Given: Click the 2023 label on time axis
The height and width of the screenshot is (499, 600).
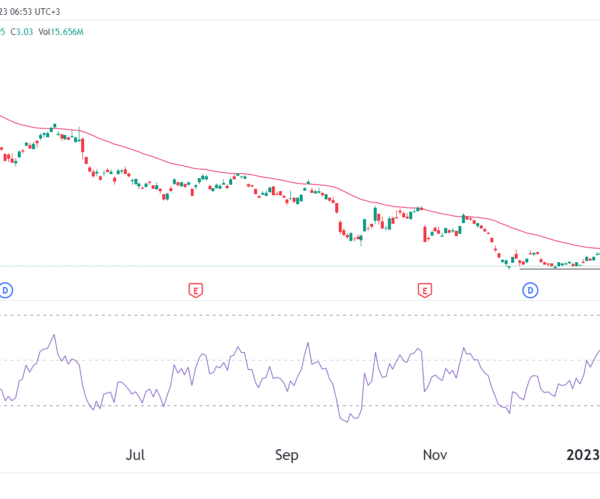Looking at the screenshot, I should [x=583, y=455].
